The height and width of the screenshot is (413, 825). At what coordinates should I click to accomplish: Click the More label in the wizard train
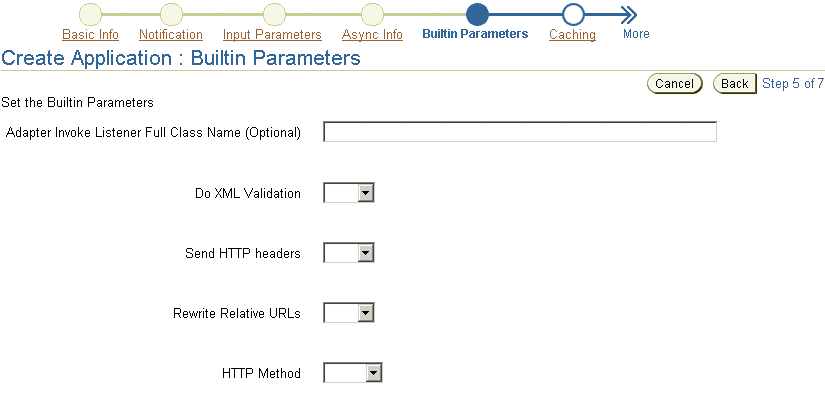point(636,34)
